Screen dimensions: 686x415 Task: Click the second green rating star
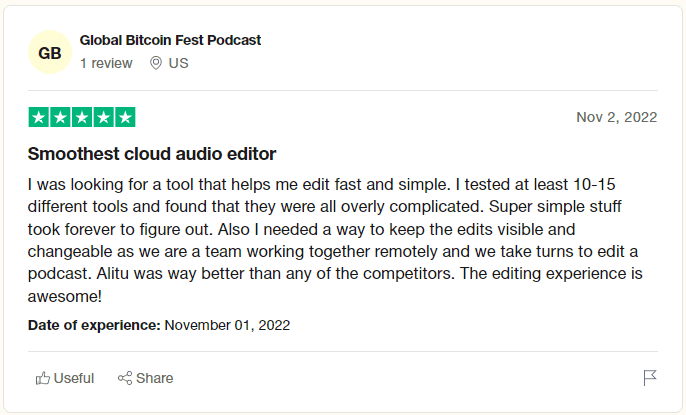coord(60,117)
